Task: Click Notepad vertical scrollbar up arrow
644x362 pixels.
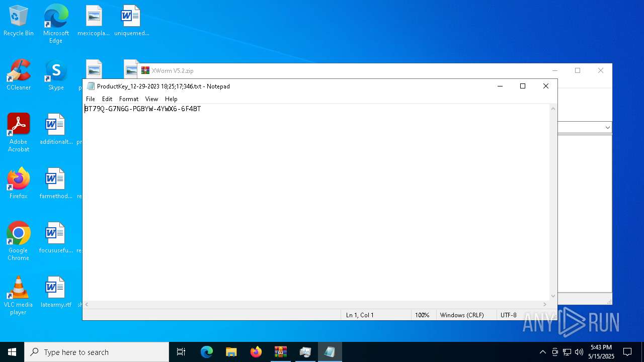Action: tap(553, 109)
